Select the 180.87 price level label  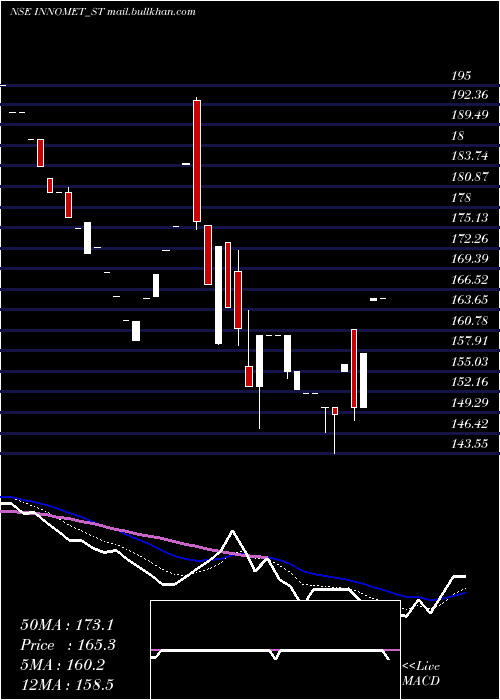[x=470, y=176]
